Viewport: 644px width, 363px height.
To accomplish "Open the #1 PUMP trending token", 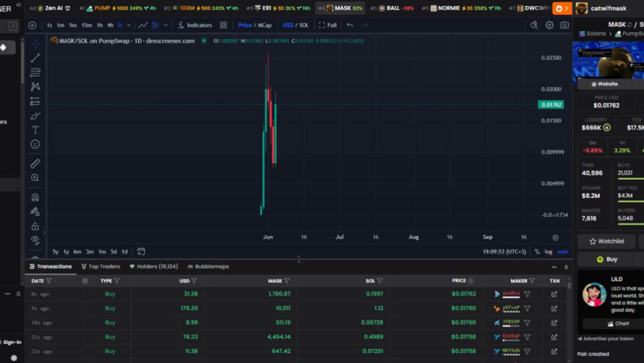I will 118,8.
